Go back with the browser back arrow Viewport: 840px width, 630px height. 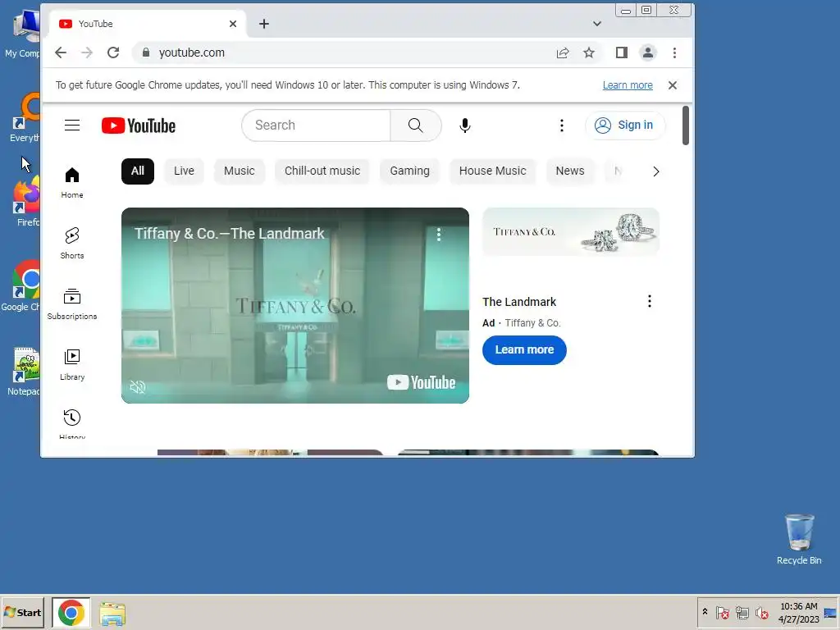pyautogui.click(x=61, y=52)
